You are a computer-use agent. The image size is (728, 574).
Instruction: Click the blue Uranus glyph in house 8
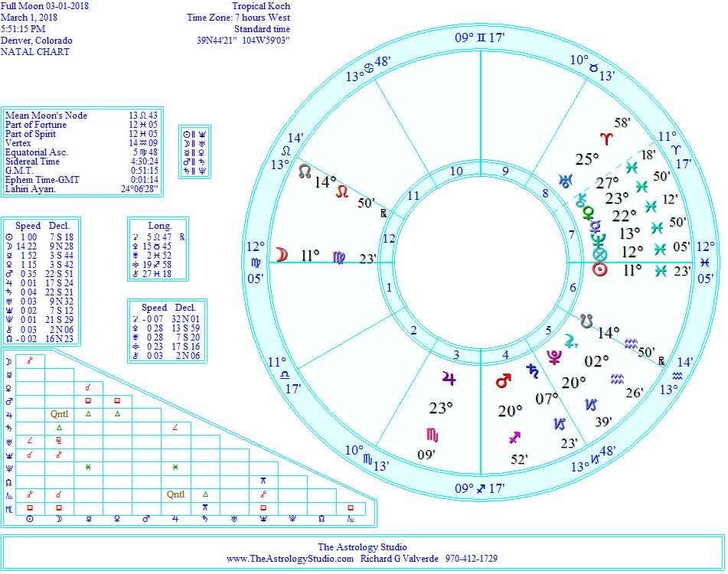[565, 181]
